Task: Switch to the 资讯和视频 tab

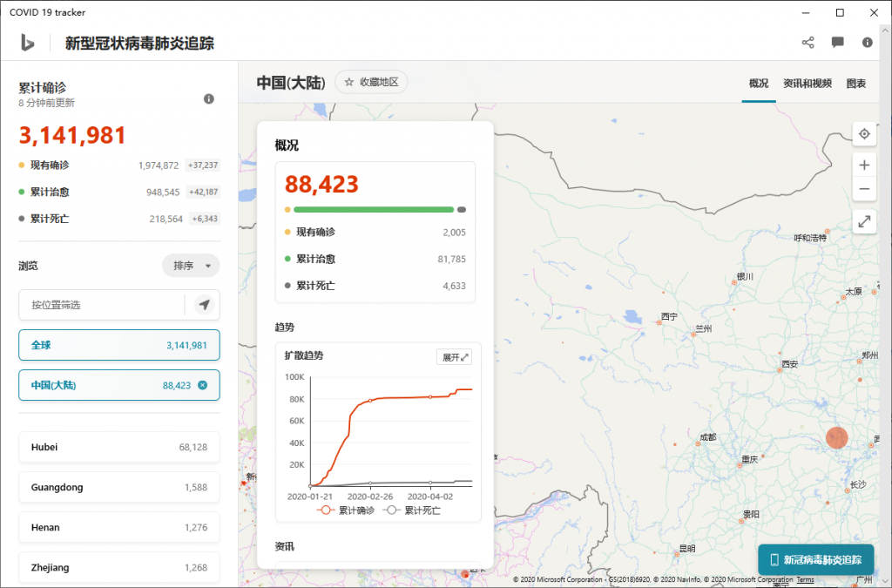Action: (808, 84)
